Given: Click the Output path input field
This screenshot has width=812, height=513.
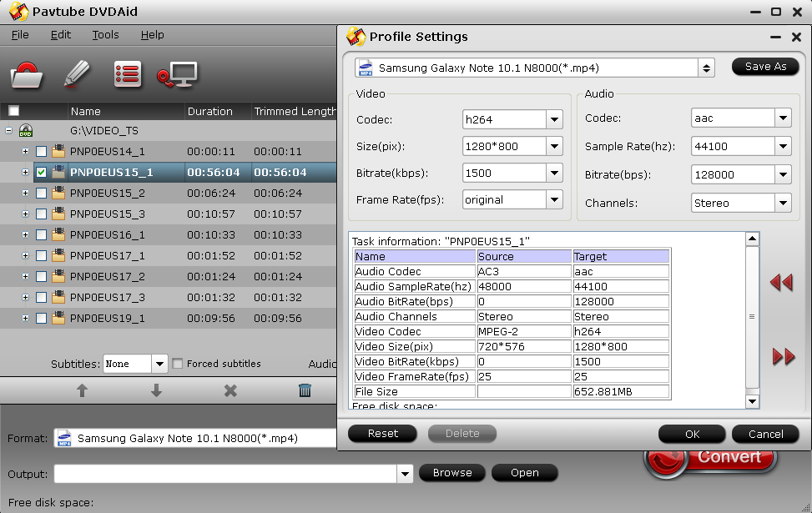Looking at the screenshot, I should click(226, 474).
